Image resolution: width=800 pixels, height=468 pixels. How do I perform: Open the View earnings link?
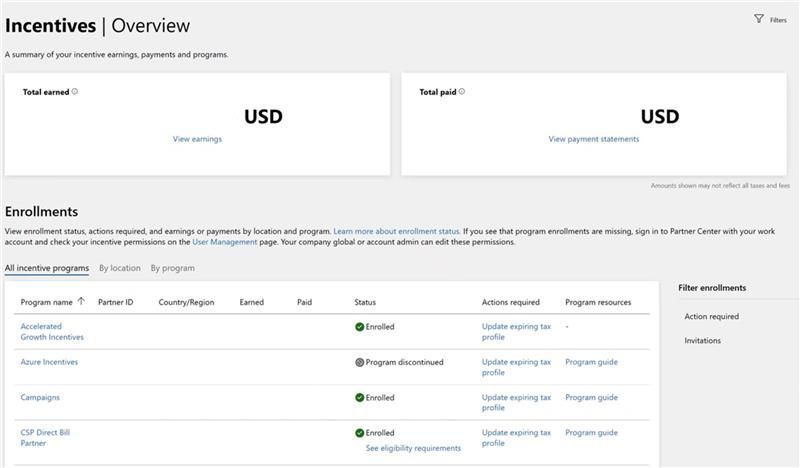coord(197,139)
